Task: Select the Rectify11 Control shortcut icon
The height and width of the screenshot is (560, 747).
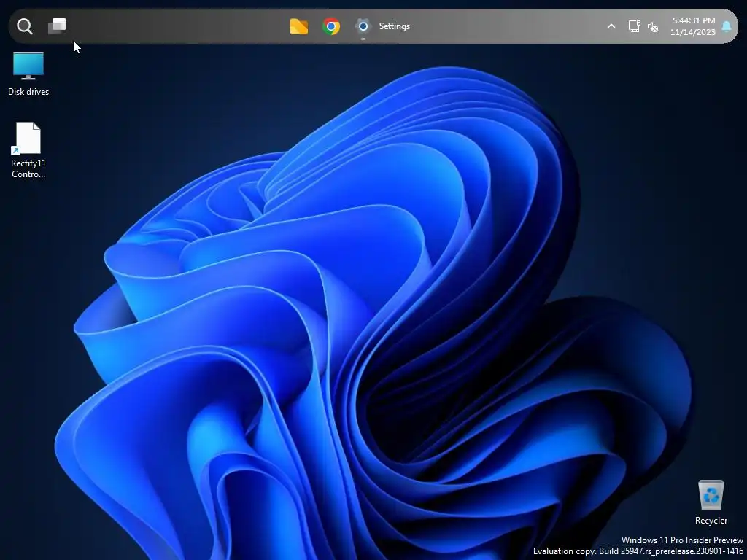Action: [28, 139]
